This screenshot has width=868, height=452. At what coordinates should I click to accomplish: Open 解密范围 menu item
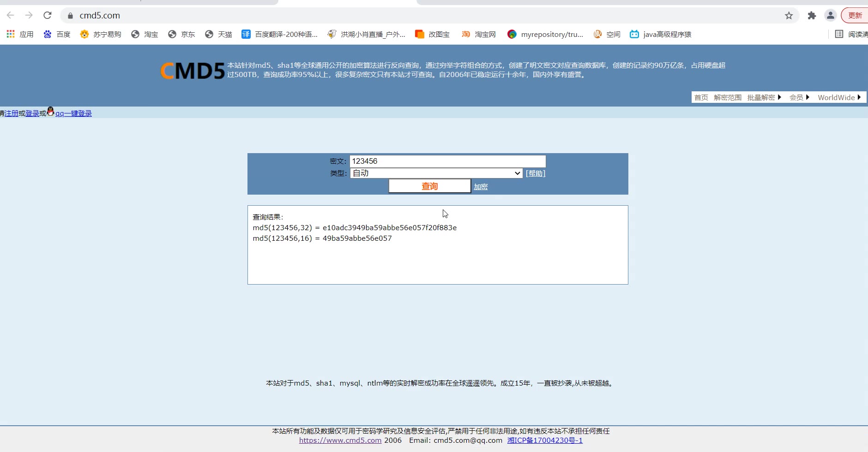point(728,97)
